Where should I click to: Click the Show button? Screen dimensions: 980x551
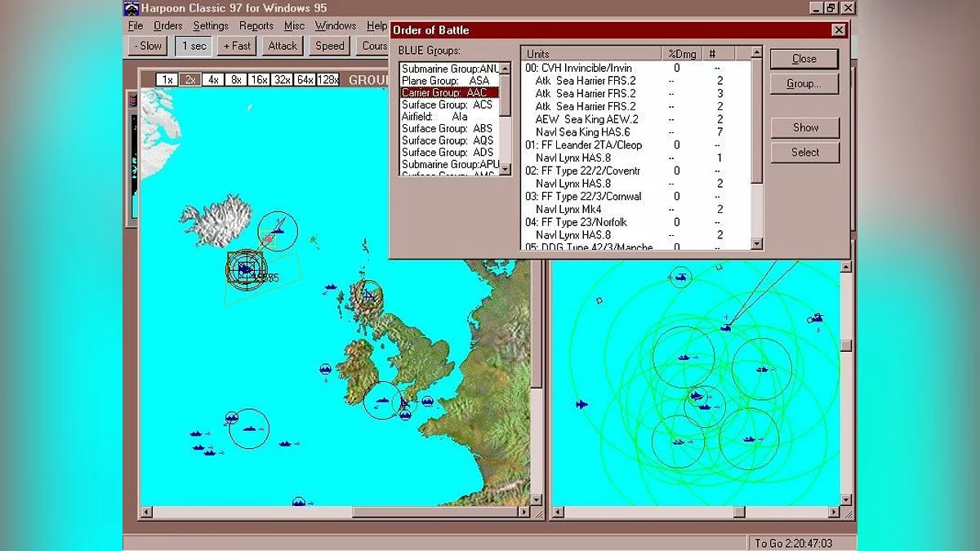(x=805, y=127)
